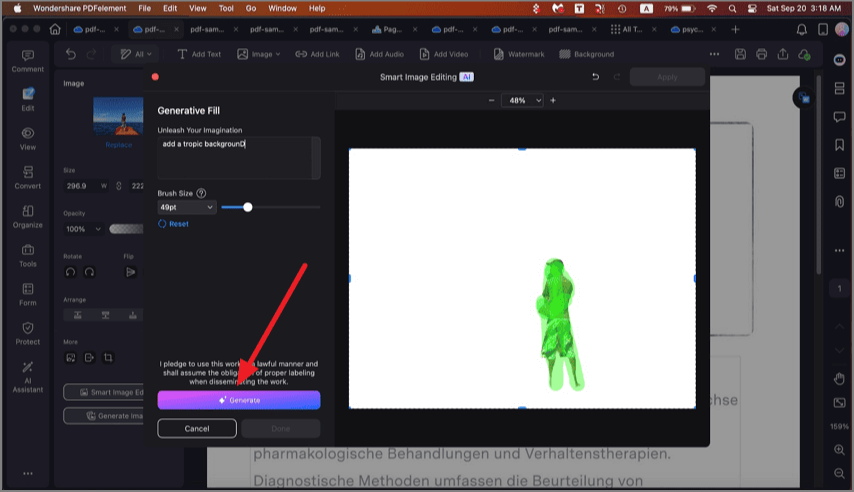Click the cloud upload icon

(804, 54)
